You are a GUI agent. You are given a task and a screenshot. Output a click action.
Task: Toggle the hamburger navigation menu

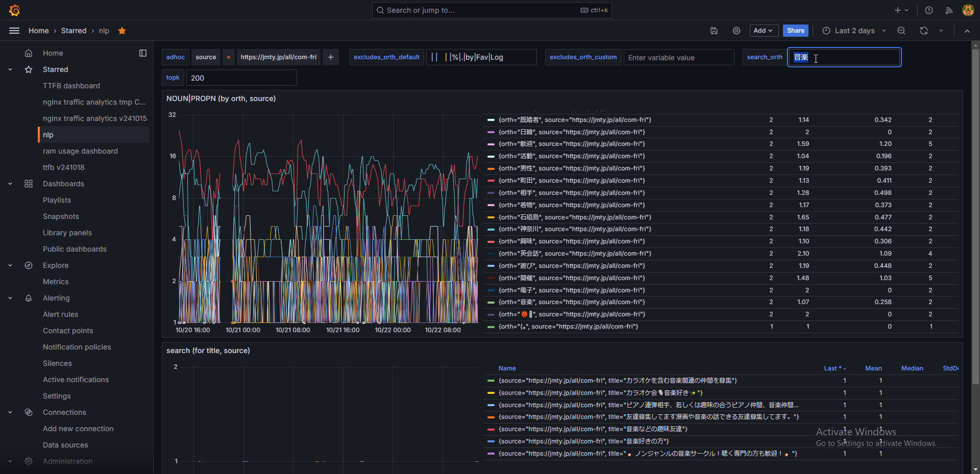click(x=14, y=31)
